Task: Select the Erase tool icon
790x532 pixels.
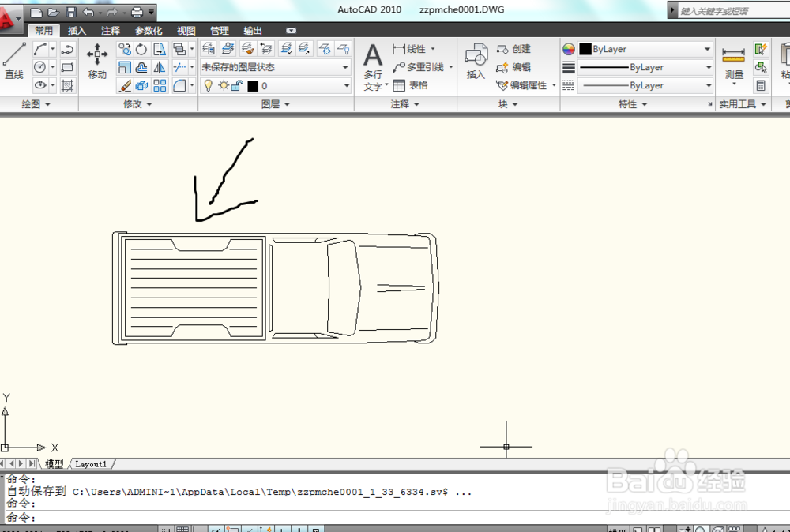Action: (125, 85)
